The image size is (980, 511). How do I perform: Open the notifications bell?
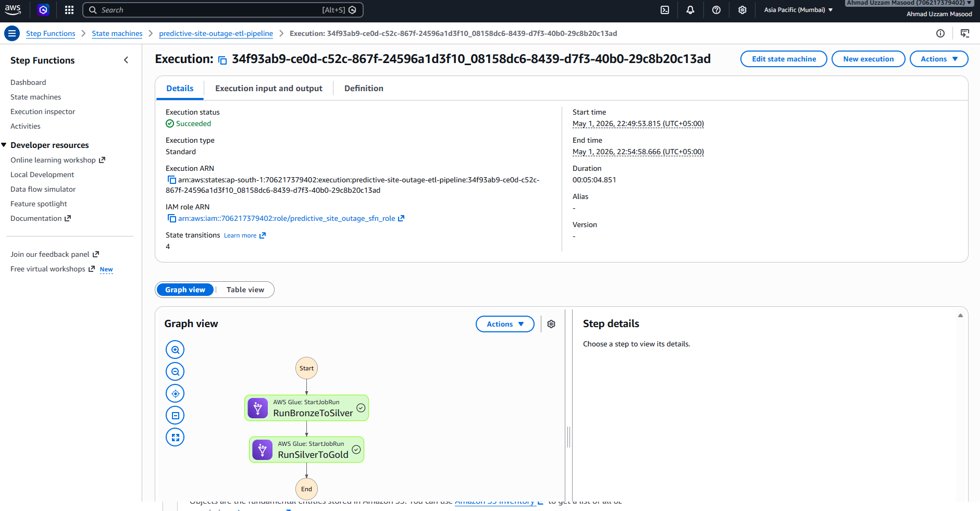coord(690,10)
